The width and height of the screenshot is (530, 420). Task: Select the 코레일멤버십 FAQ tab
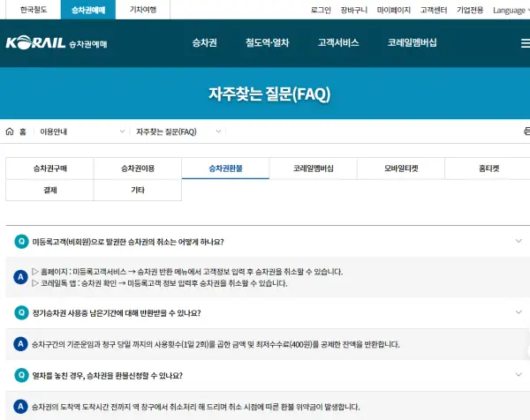pos(314,169)
